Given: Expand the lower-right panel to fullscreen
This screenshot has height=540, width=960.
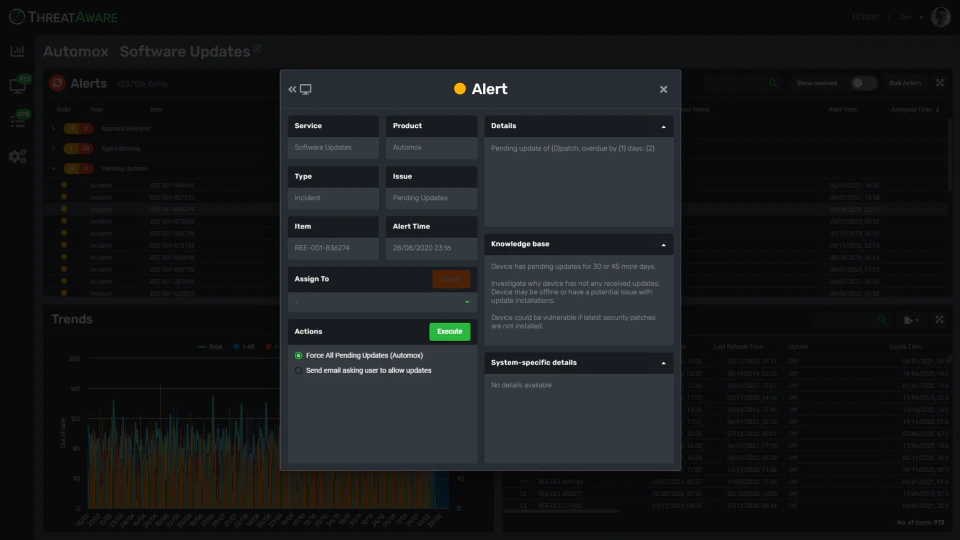Looking at the screenshot, I should coord(939,320).
